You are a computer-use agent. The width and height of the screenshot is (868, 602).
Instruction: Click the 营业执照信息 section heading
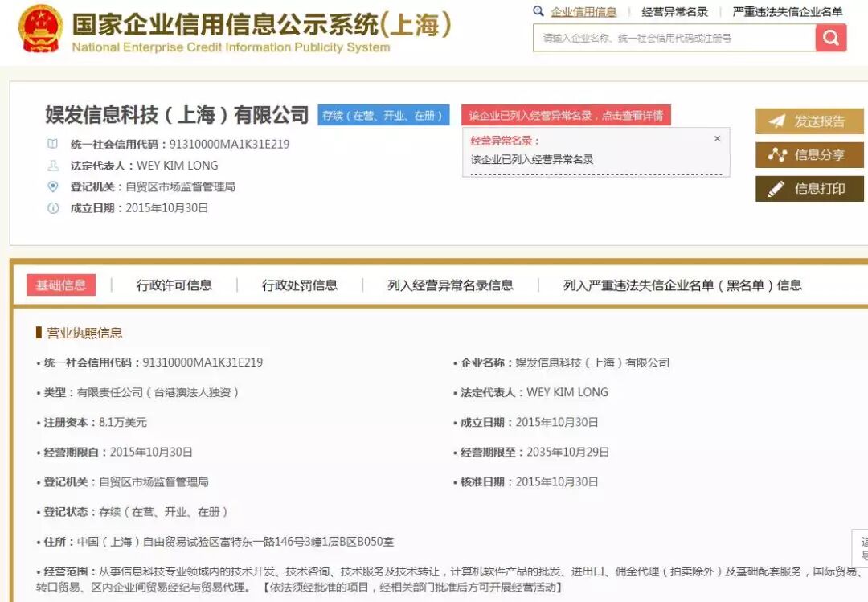pos(84,333)
